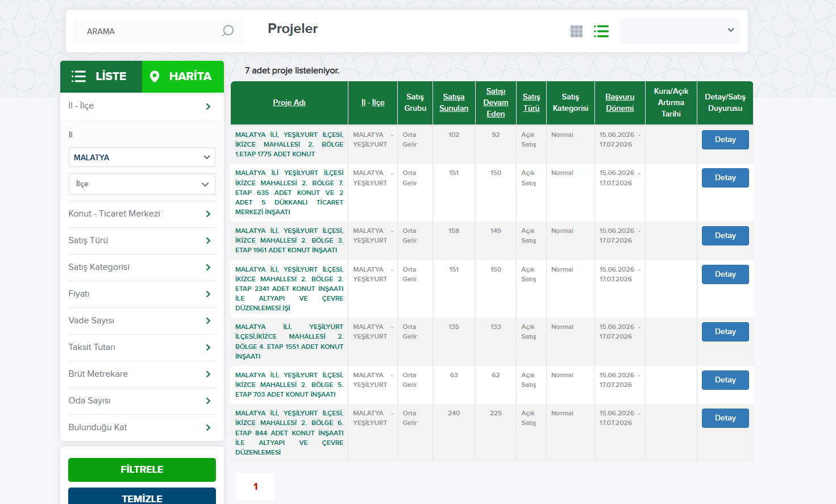Expand the Brüt Metrekare filter
836x504 pixels.
(x=142, y=374)
